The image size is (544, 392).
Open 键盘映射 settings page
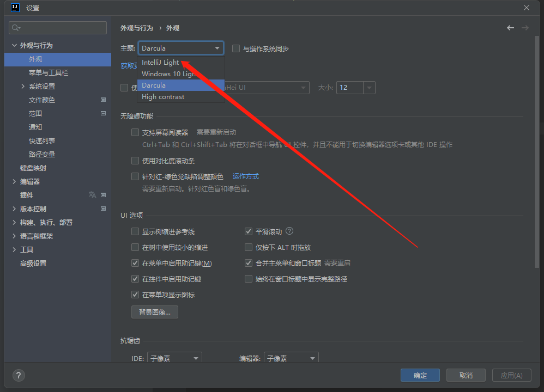point(33,168)
